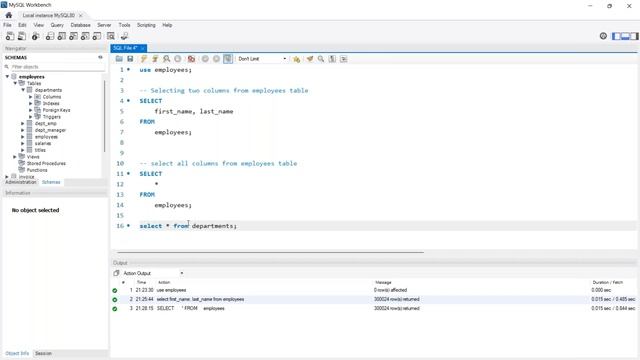Screen dimensions: 640x360
Task: Switch to the Administration tab
Action: point(21,182)
